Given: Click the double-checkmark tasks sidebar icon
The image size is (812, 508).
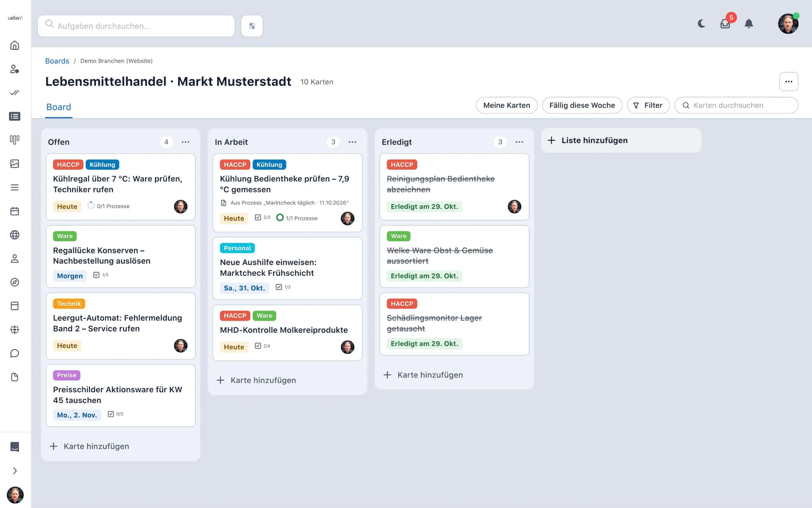Looking at the screenshot, I should [14, 93].
